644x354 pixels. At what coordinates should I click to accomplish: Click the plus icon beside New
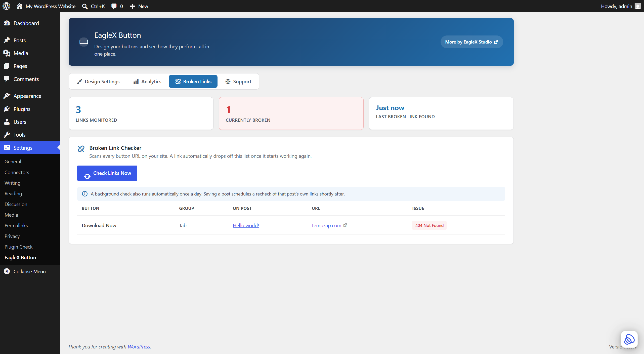tap(132, 6)
